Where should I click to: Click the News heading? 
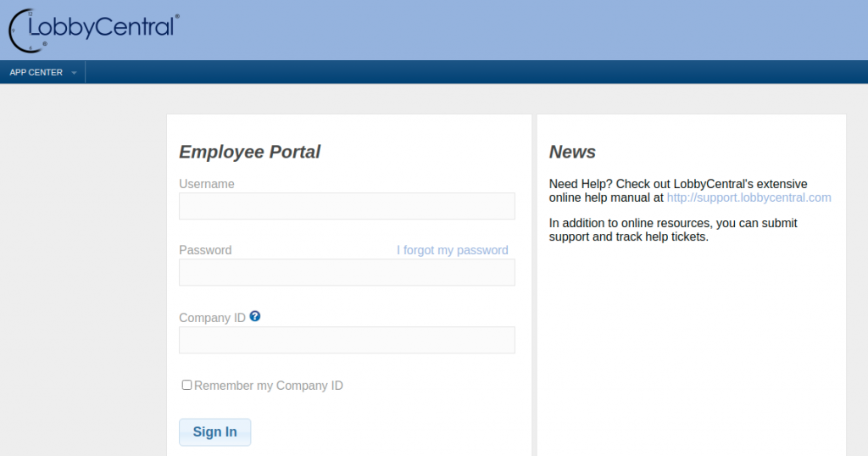click(x=572, y=152)
